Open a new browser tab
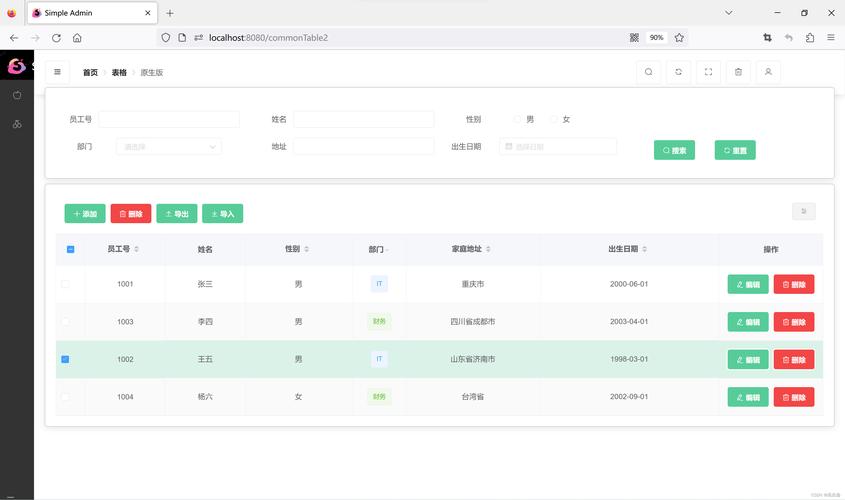845x500 pixels. click(170, 13)
